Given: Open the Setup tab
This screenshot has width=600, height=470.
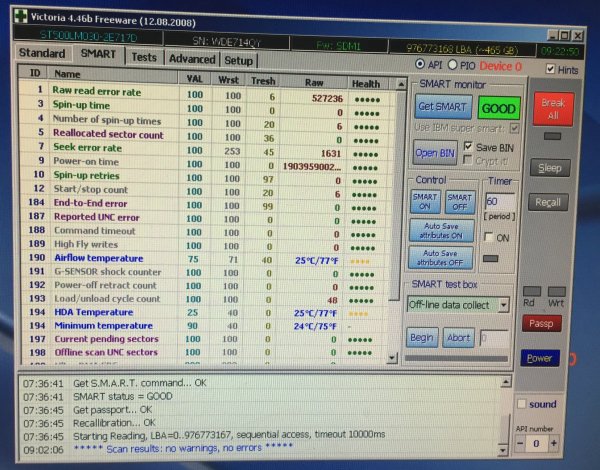Looking at the screenshot, I should click(x=238, y=60).
